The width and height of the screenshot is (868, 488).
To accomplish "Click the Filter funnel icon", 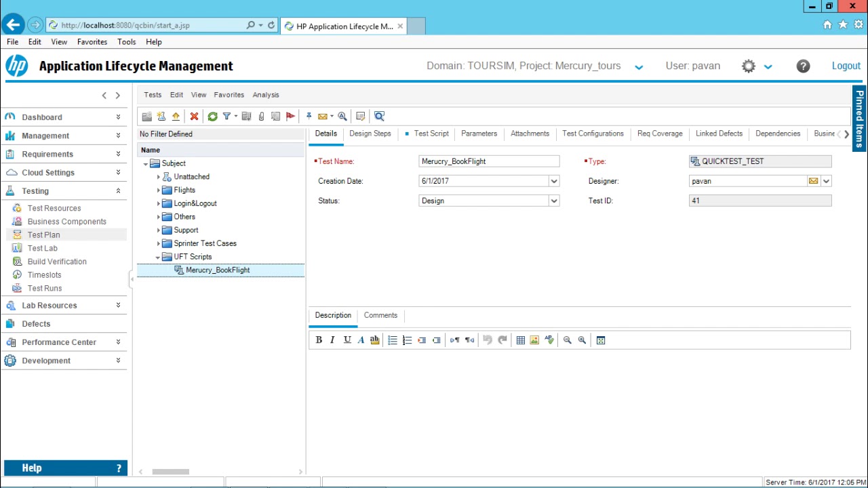I will tap(226, 117).
